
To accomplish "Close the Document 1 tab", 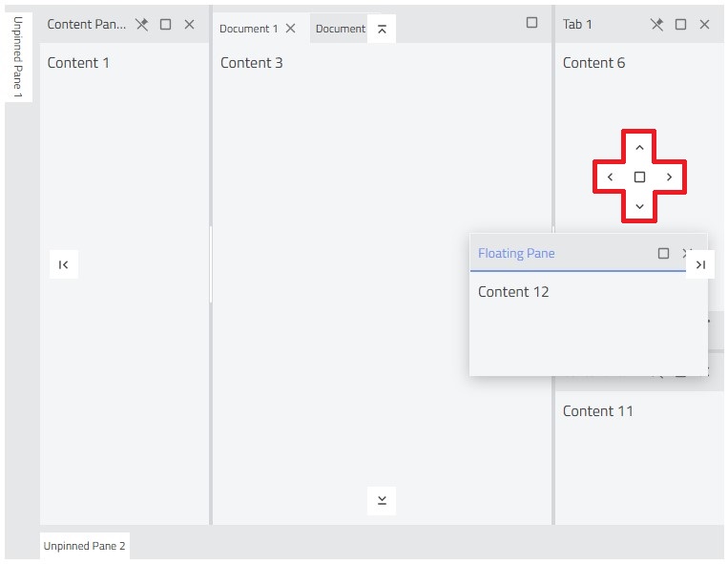I will pyautogui.click(x=291, y=29).
